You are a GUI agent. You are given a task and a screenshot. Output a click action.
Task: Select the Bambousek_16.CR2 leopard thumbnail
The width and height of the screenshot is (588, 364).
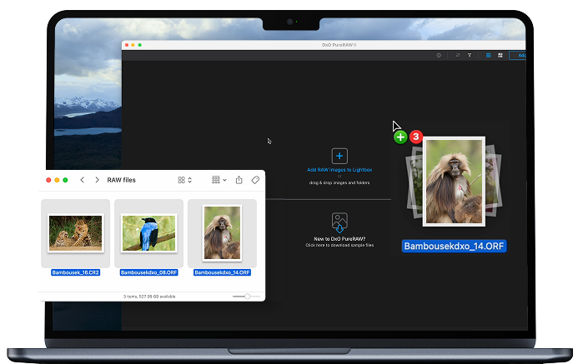click(76, 232)
